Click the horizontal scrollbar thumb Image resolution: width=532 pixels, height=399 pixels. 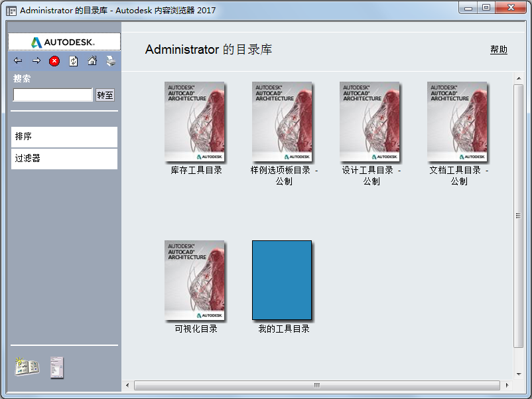tap(317, 385)
